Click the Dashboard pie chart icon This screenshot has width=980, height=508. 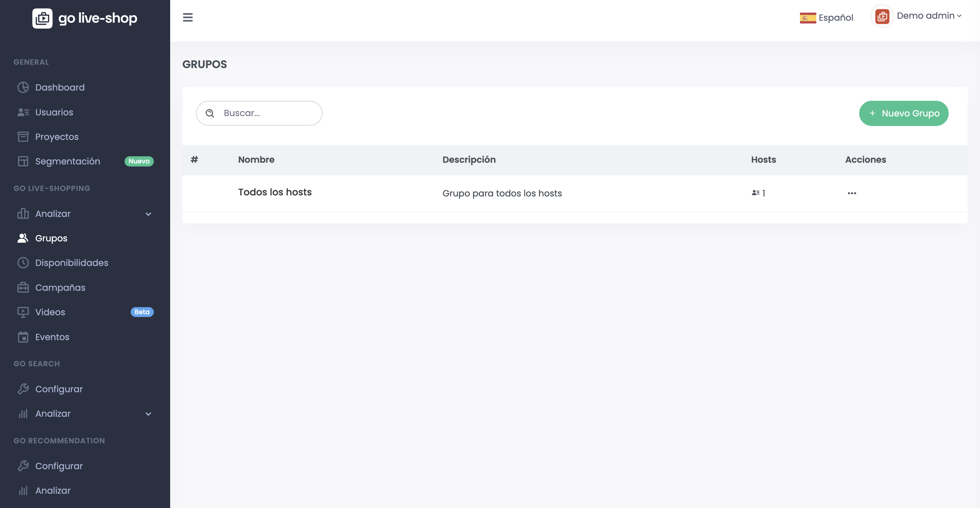point(23,87)
